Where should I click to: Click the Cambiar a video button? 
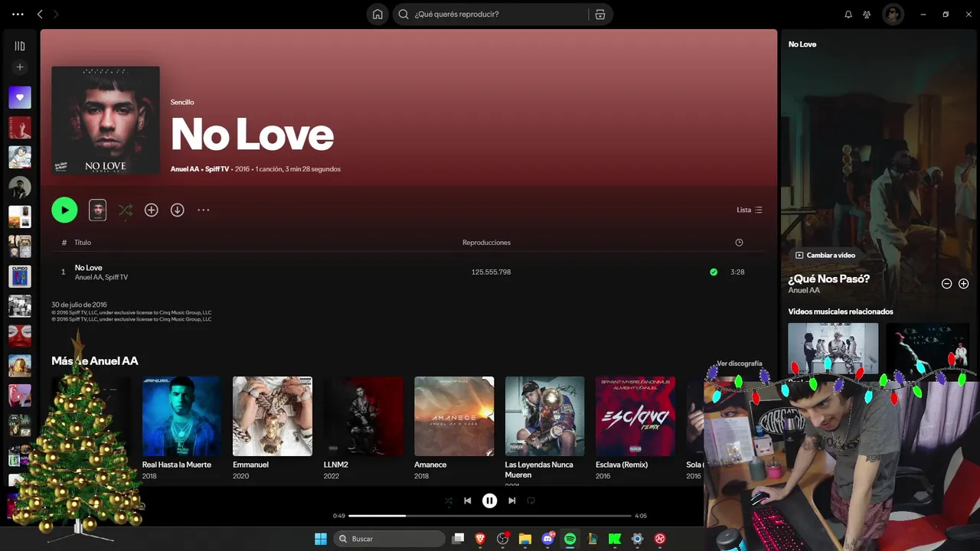[825, 255]
